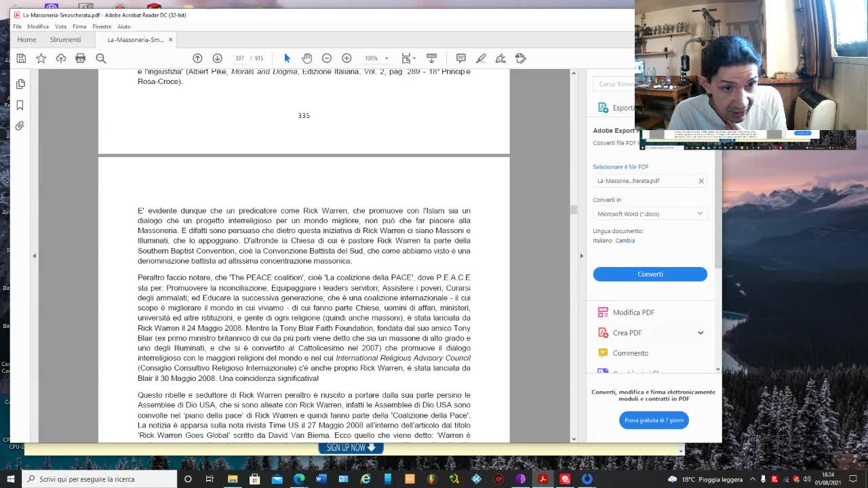
Task: Open the notifications action center icon
Action: click(x=852, y=479)
